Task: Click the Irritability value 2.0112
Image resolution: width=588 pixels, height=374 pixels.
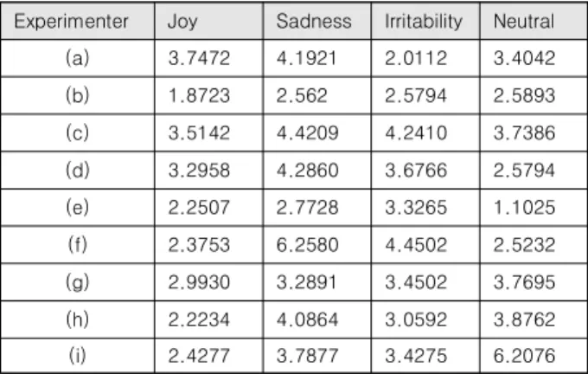Action: (x=416, y=58)
